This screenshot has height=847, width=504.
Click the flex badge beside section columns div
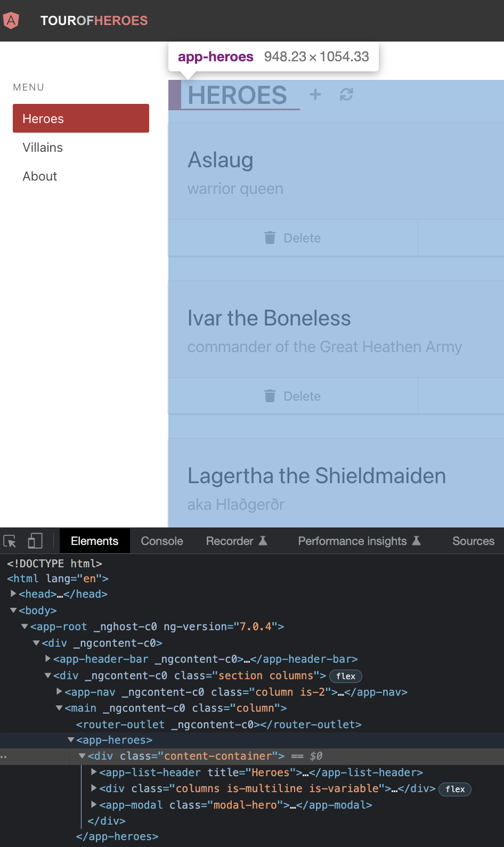346,676
